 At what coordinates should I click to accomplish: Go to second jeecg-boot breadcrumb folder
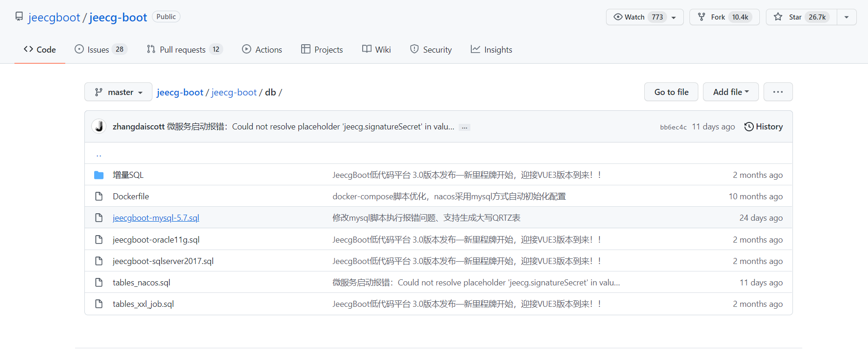pyautogui.click(x=234, y=92)
